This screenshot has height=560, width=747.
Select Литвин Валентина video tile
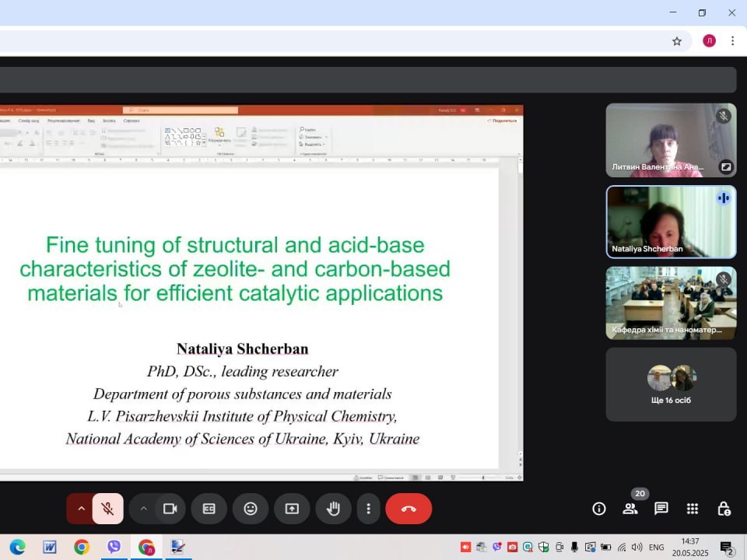tap(671, 141)
